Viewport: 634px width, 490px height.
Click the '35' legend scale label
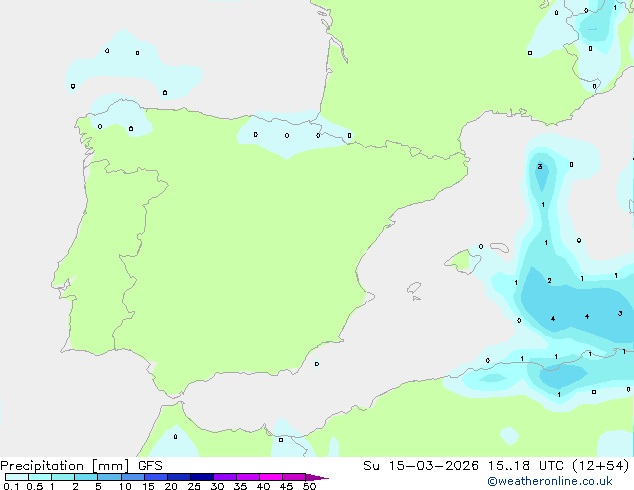click(x=240, y=486)
